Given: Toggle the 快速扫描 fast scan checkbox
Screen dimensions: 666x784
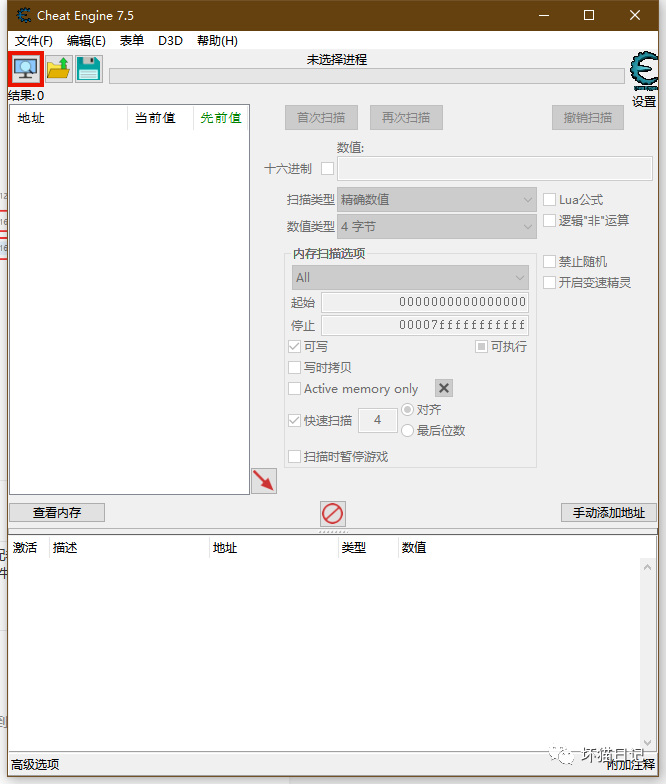Looking at the screenshot, I should click(x=294, y=420).
